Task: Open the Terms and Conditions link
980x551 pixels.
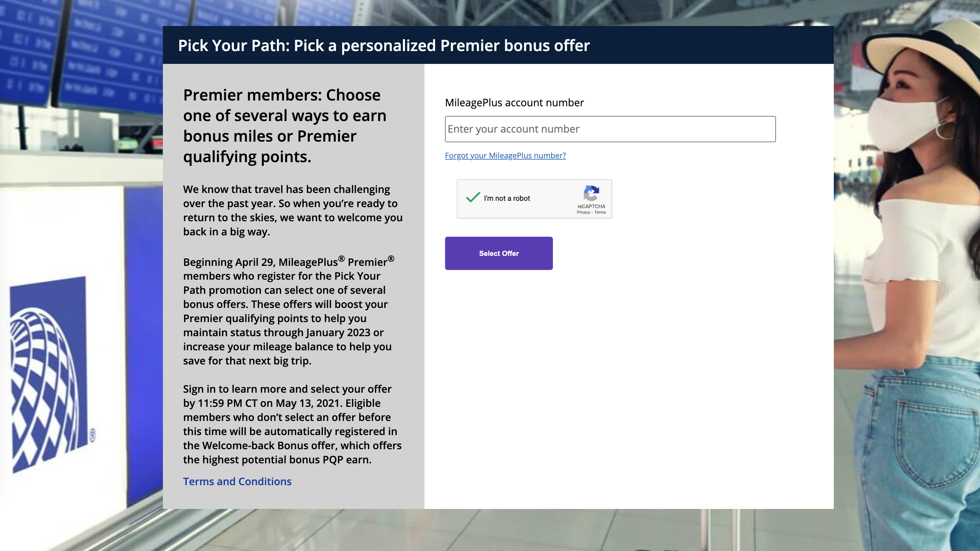Action: point(237,481)
